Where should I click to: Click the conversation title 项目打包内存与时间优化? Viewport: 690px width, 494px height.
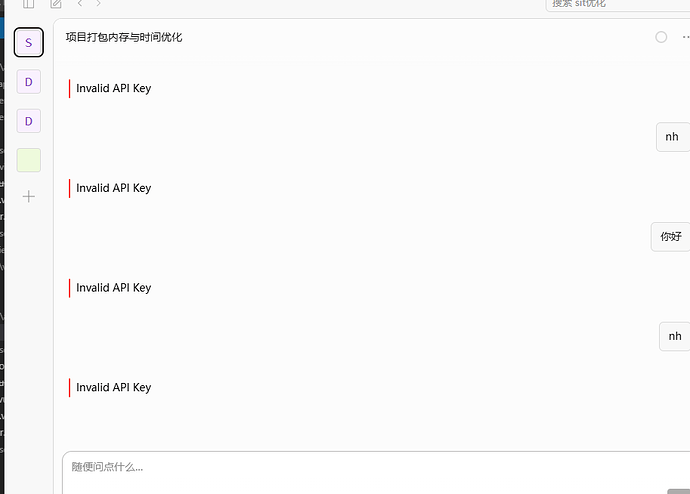click(124, 37)
